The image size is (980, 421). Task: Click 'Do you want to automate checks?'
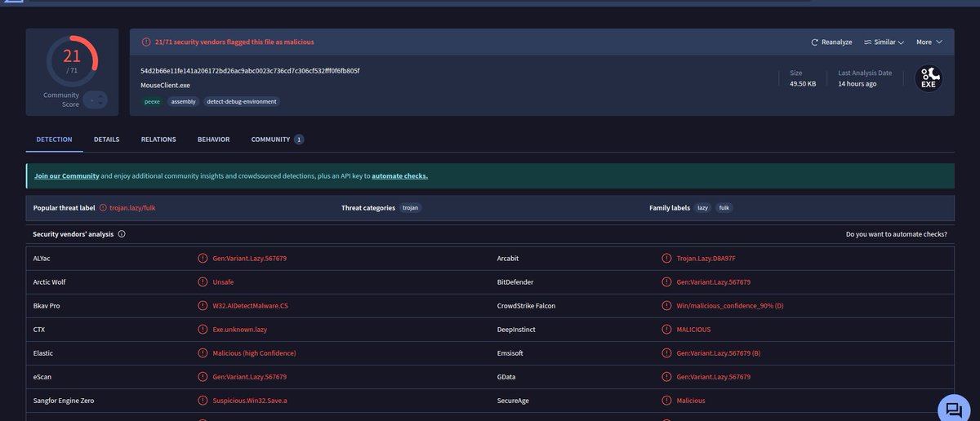coord(897,234)
